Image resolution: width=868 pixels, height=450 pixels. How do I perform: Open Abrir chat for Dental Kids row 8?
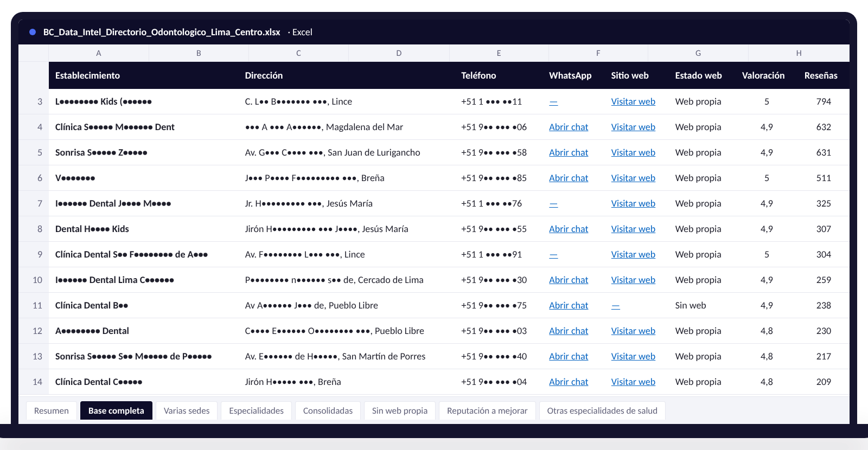click(569, 229)
